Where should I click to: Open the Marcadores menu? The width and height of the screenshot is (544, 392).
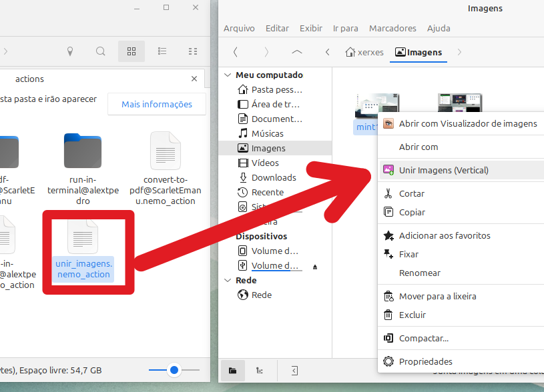(392, 29)
